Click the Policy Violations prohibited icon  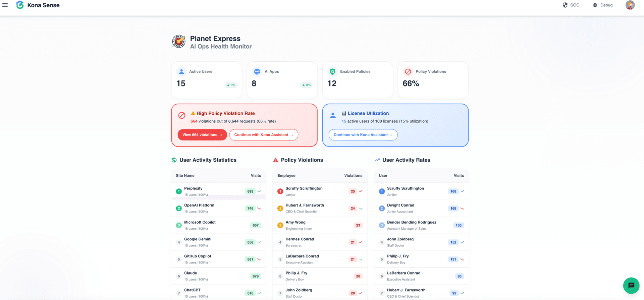(x=408, y=71)
